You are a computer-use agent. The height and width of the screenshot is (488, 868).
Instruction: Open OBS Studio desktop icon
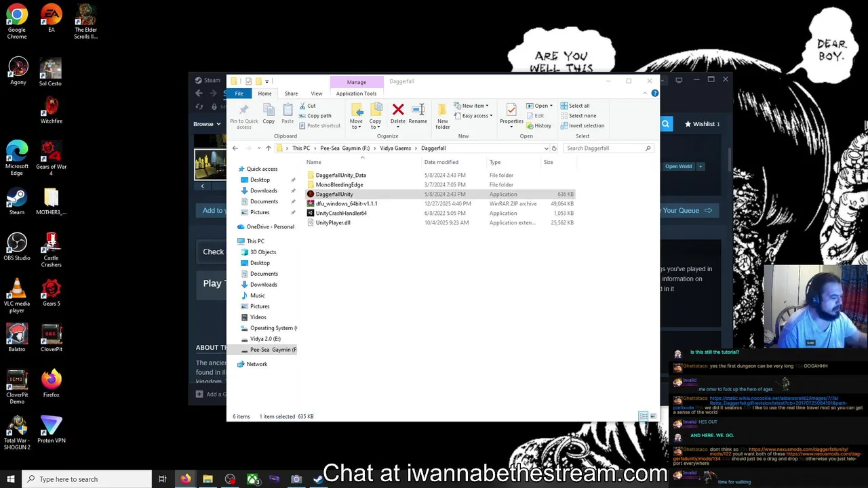coord(17,247)
